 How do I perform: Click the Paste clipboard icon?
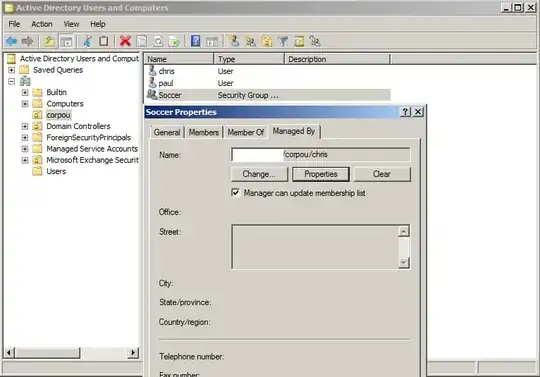pos(103,41)
